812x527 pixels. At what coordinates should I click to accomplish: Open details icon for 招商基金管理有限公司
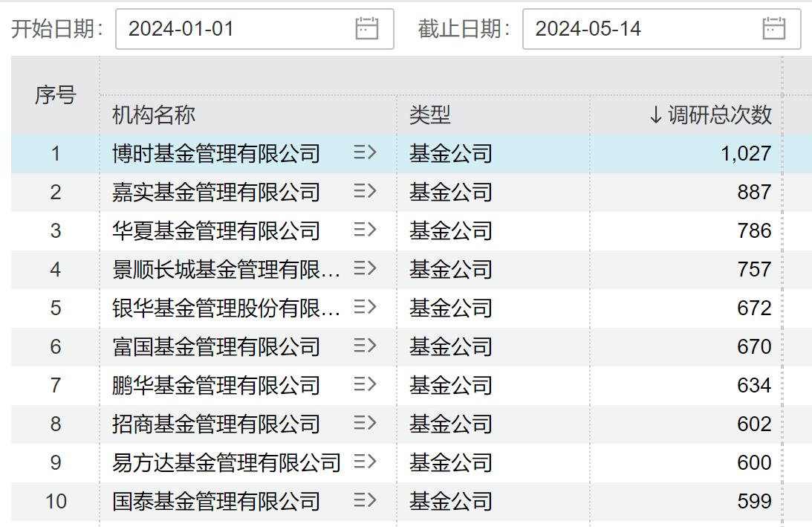tap(365, 424)
